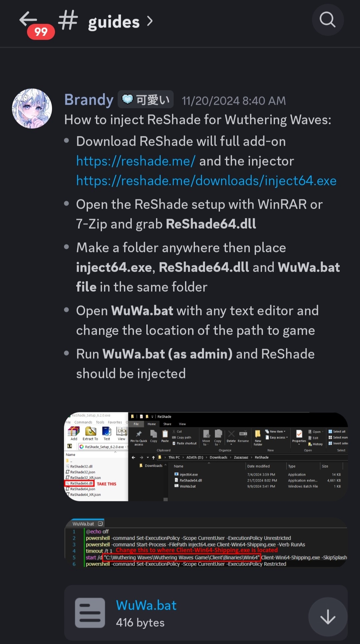Tap the username Brandy
Image resolution: width=360 pixels, height=644 pixels.
89,100
